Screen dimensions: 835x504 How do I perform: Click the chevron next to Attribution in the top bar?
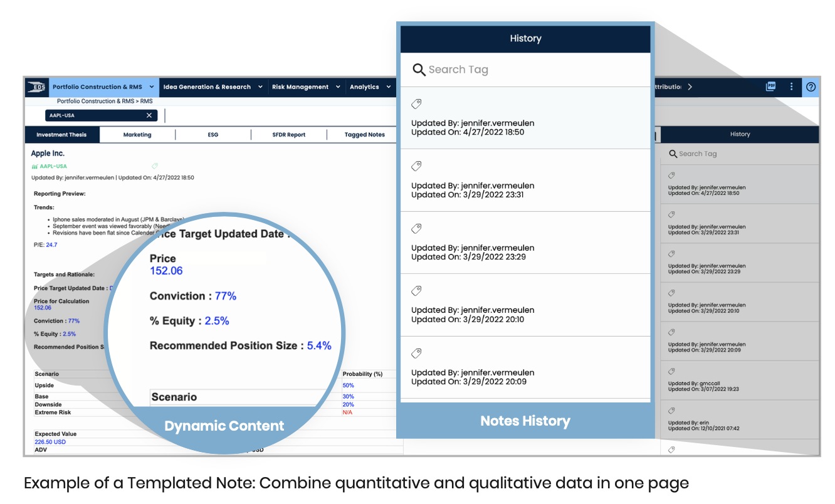click(690, 87)
